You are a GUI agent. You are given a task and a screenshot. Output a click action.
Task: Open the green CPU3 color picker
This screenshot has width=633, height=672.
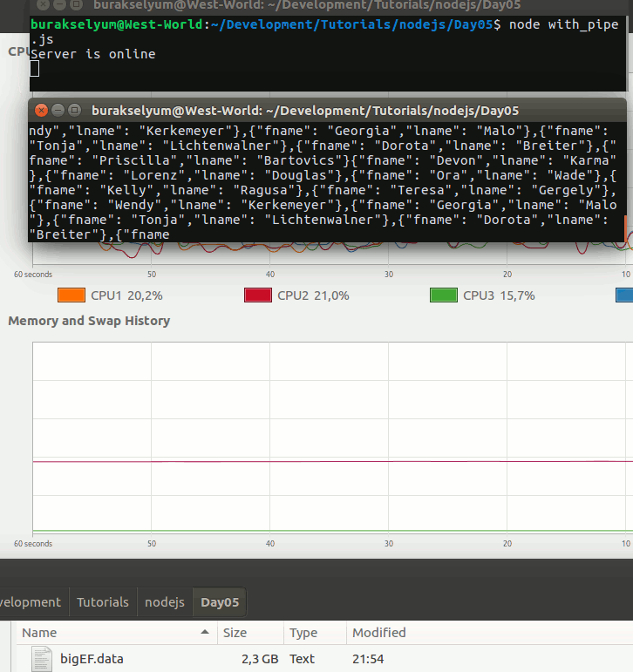pos(443,295)
